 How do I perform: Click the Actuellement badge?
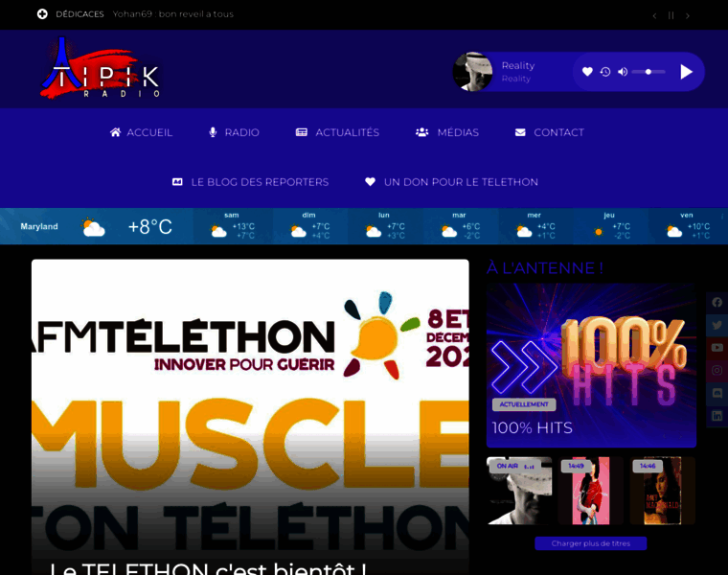click(x=524, y=404)
